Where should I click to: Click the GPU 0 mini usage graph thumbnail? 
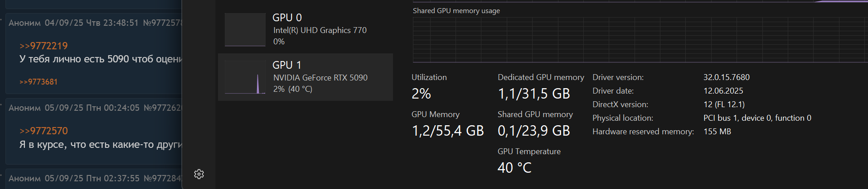coord(245,30)
